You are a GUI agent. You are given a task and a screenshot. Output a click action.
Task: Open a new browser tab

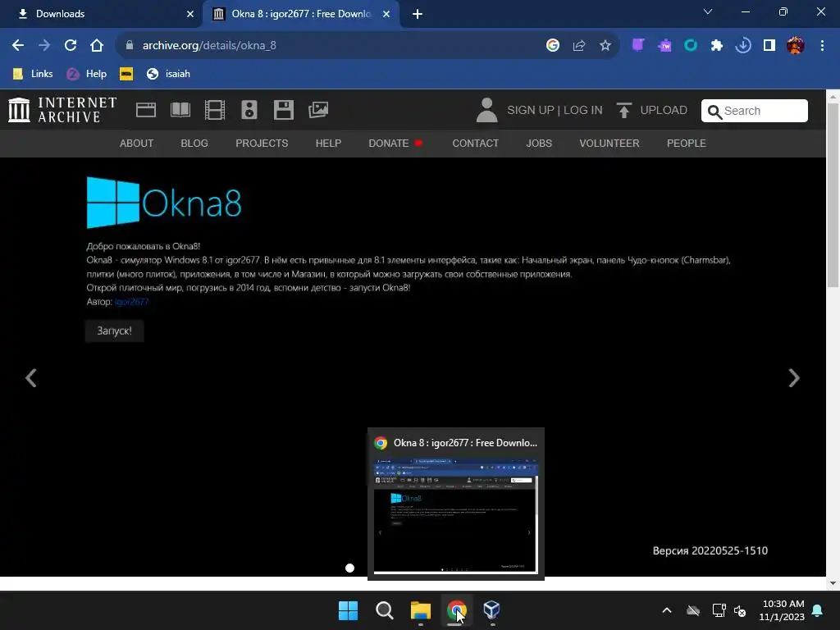tap(418, 14)
